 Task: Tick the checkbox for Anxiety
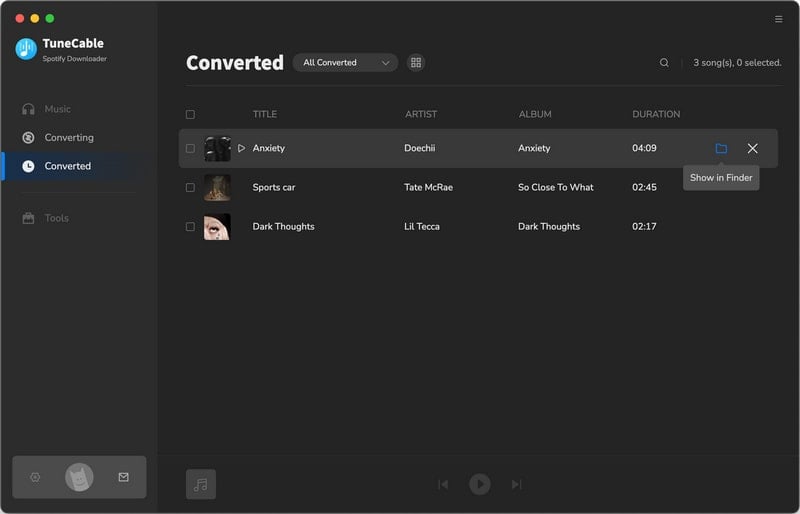190,149
